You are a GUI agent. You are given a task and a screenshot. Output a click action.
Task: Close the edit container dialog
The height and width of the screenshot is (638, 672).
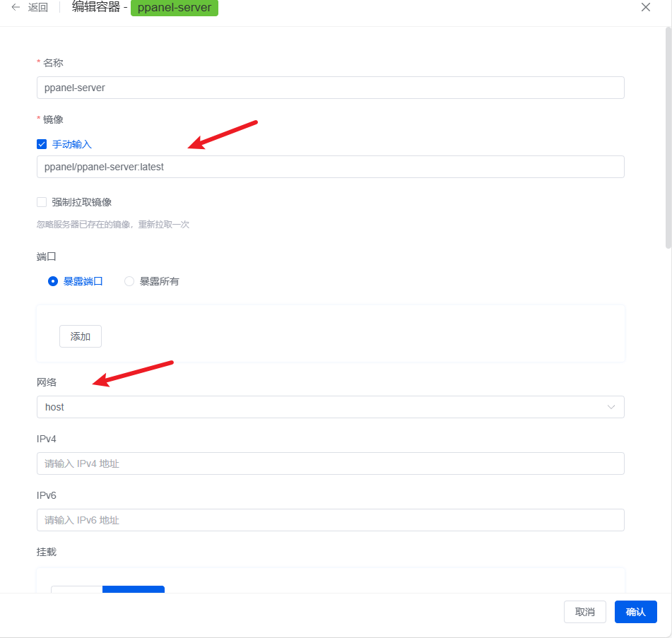pyautogui.click(x=645, y=7)
